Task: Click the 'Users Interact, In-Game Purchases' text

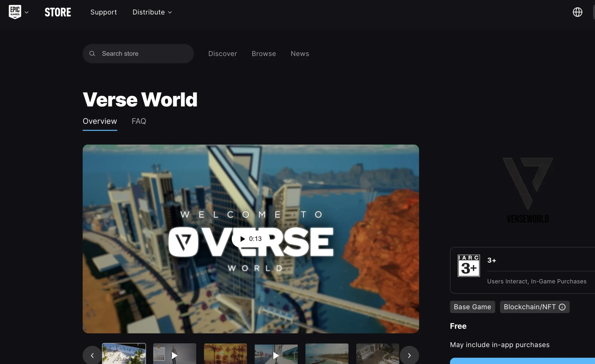Action: tap(537, 281)
